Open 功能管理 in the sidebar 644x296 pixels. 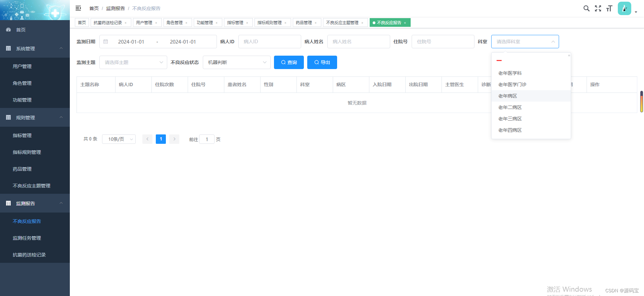tap(35, 100)
